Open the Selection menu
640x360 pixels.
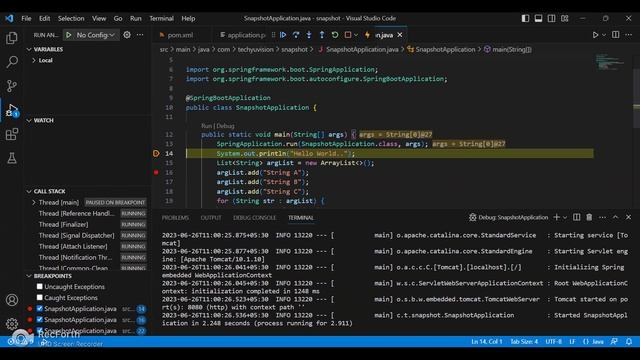point(71,18)
